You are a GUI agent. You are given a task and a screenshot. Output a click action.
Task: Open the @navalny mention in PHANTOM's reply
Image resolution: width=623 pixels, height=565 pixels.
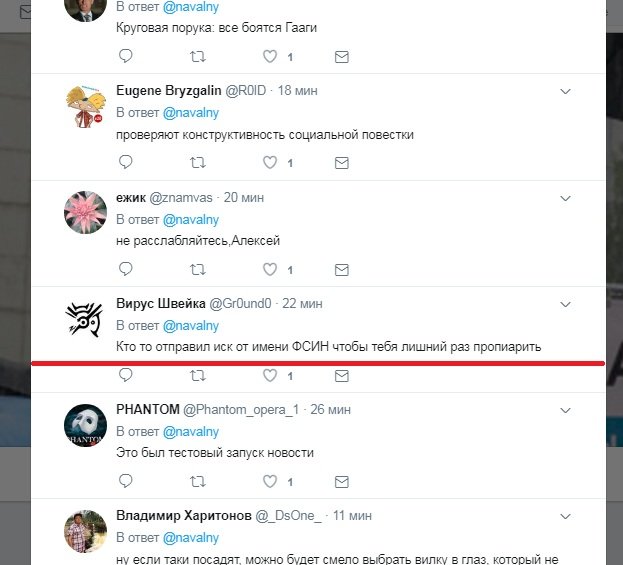click(x=191, y=432)
